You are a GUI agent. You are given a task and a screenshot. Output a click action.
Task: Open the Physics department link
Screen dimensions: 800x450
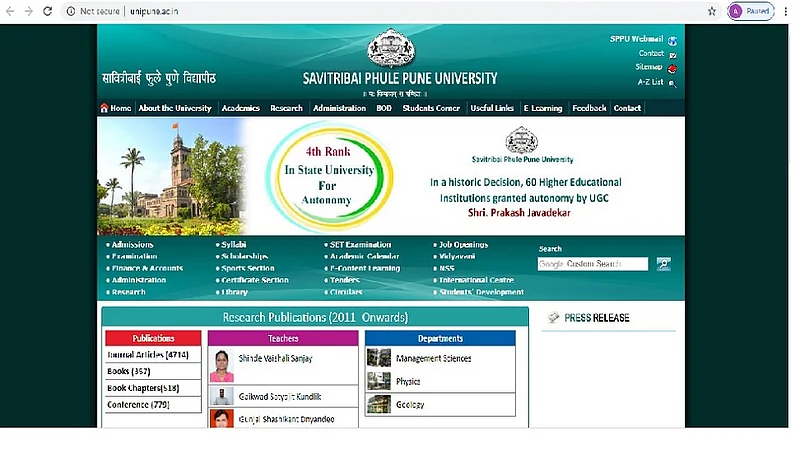point(408,382)
